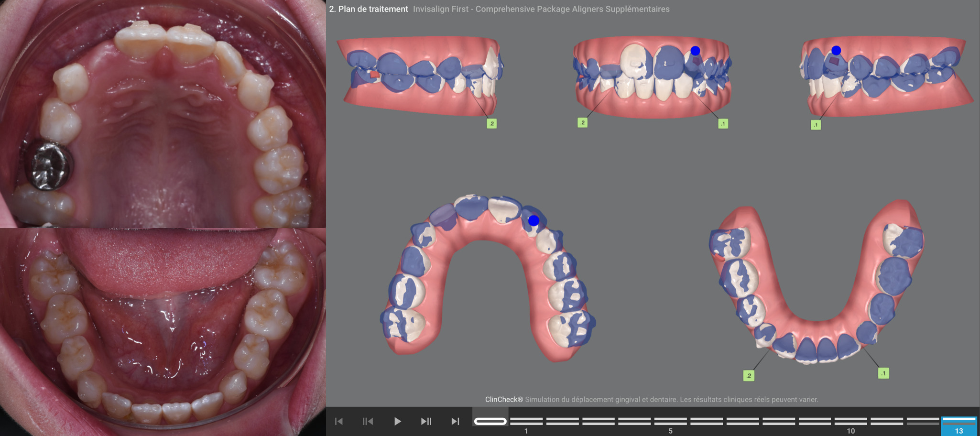Play the ClinCheck treatment animation

tap(397, 421)
